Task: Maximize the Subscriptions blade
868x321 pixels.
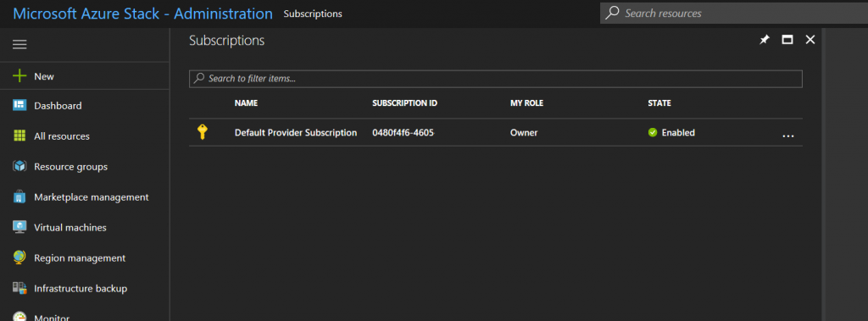Action: point(787,40)
